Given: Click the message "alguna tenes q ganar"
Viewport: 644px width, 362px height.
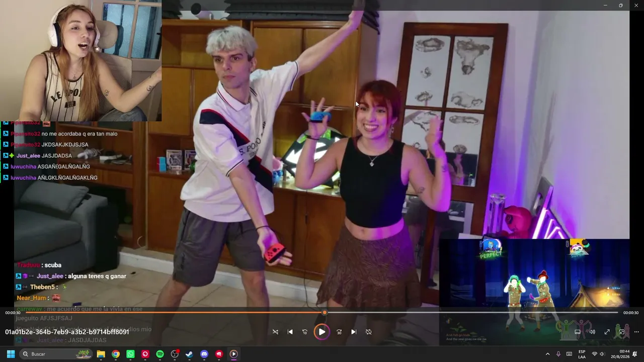Looking at the screenshot, I should 97,276.
